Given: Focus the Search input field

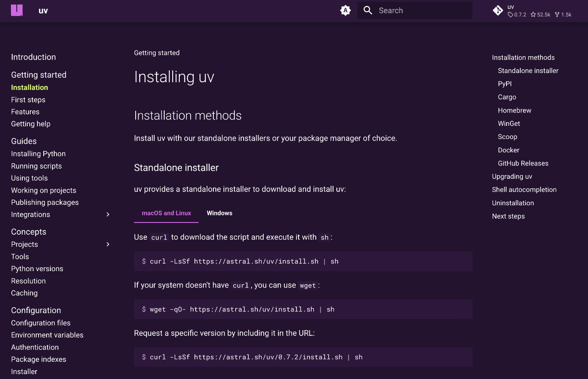Looking at the screenshot, I should (x=415, y=10).
